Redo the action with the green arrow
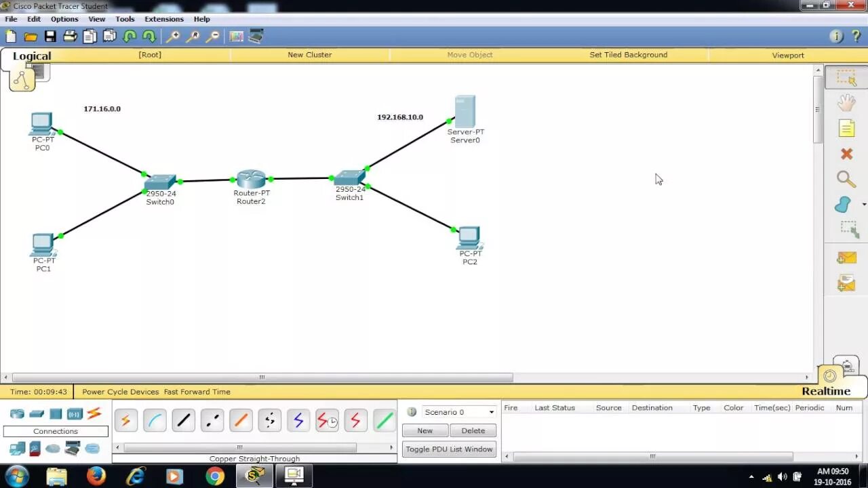This screenshot has width=868, height=488. tap(149, 37)
